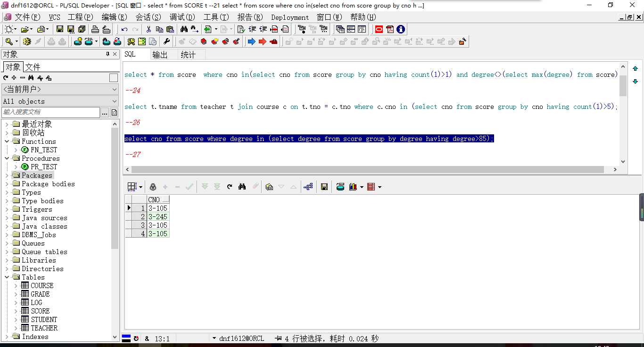The height and width of the screenshot is (347, 644).
Task: Select the COURSE table
Action: [42, 286]
